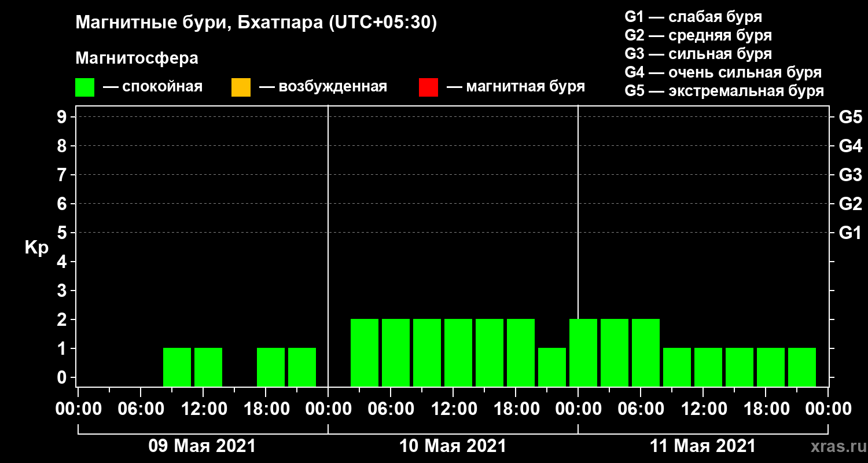Click the last Kp 1 bar on 09 Мая

pos(302,367)
